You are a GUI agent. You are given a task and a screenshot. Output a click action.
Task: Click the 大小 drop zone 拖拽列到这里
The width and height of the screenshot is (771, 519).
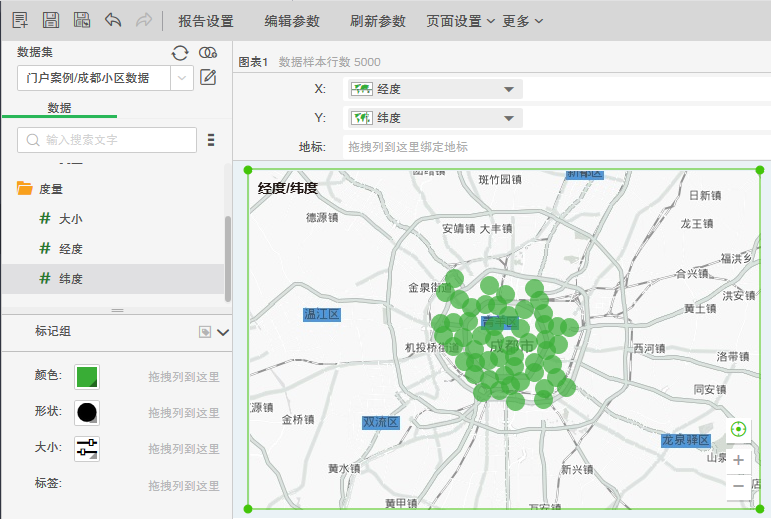[184, 449]
